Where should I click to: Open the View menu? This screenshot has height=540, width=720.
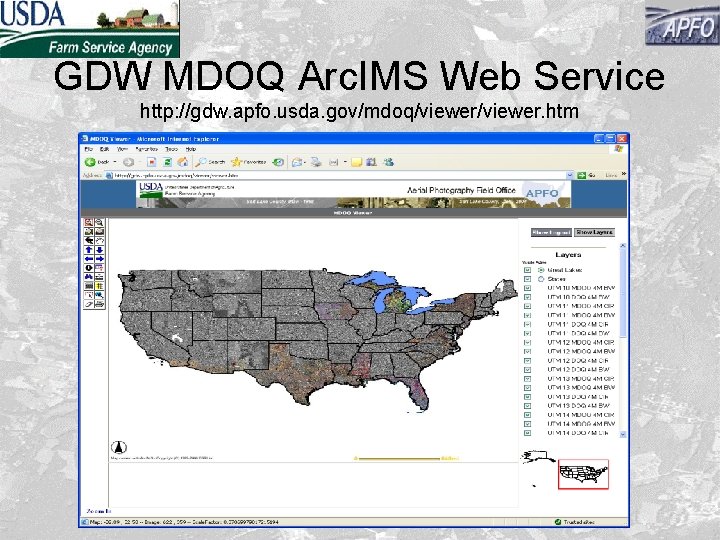pyautogui.click(x=122, y=149)
